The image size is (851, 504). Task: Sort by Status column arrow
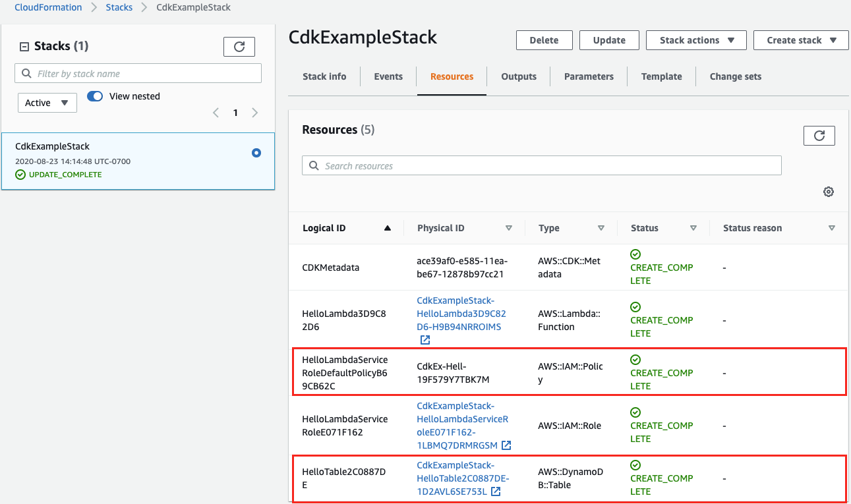[693, 228]
